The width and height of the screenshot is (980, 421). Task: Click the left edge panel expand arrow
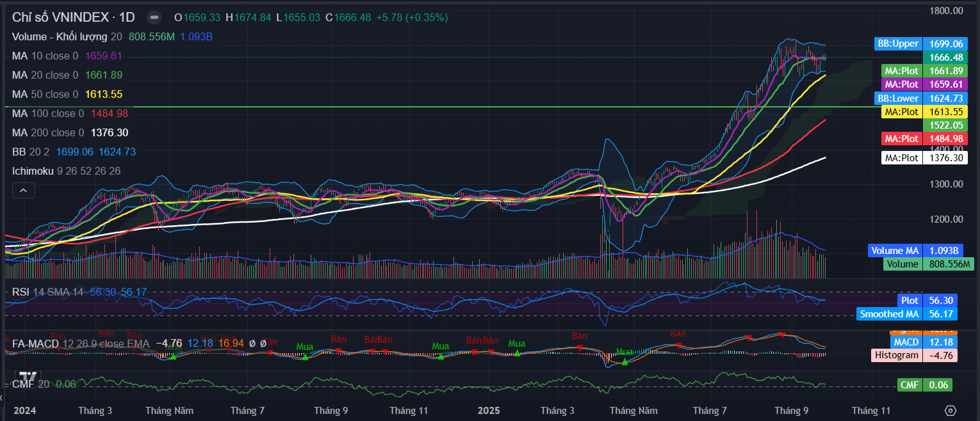point(2,398)
